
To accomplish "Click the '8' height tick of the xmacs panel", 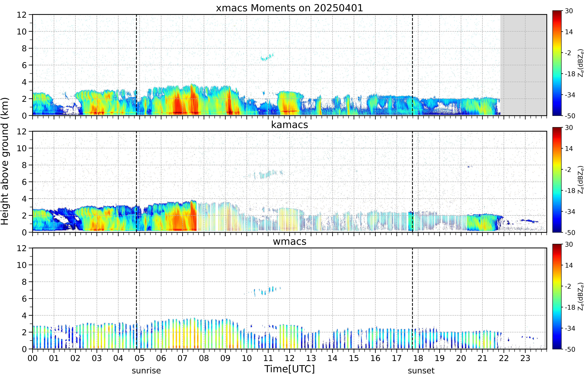I will [x=24, y=48].
